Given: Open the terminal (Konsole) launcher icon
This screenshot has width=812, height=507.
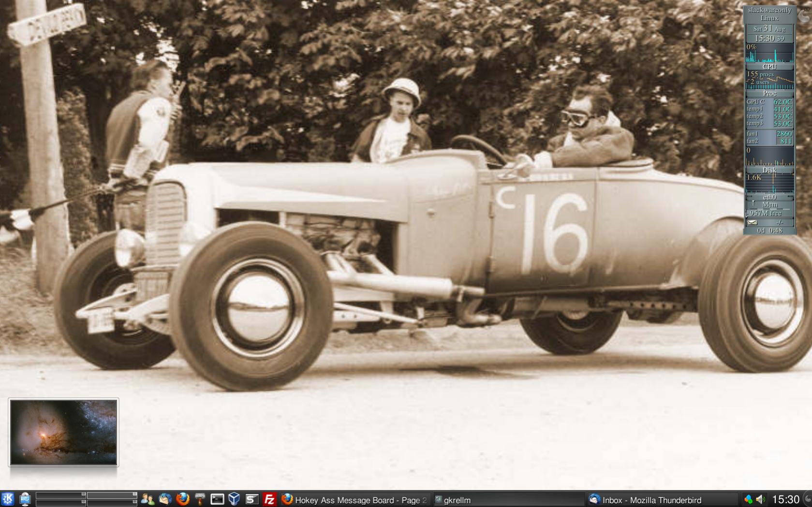Looking at the screenshot, I should [217, 499].
